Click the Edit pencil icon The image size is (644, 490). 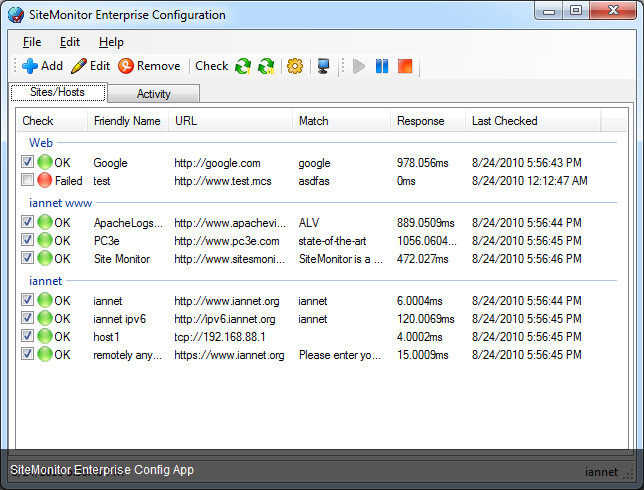[78, 66]
